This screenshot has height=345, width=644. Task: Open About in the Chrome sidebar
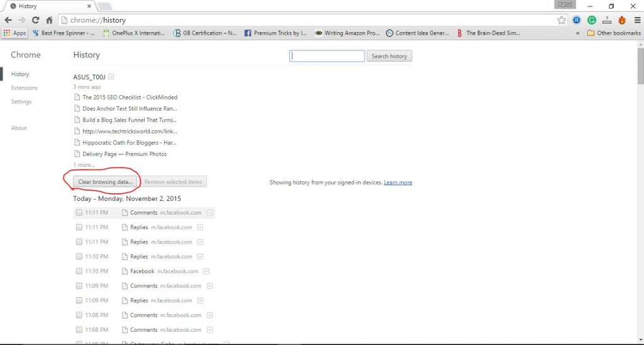coord(19,128)
